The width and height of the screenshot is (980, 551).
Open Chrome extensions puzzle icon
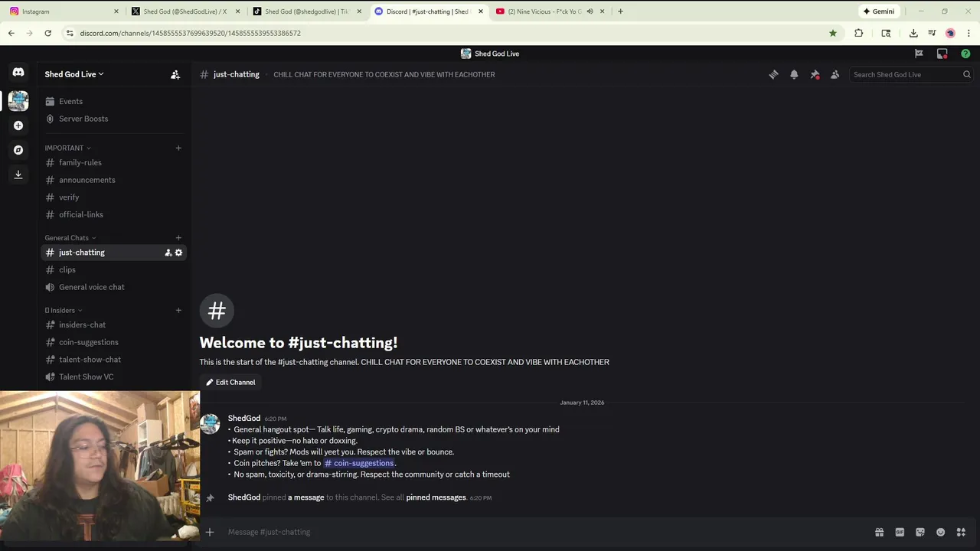(858, 33)
